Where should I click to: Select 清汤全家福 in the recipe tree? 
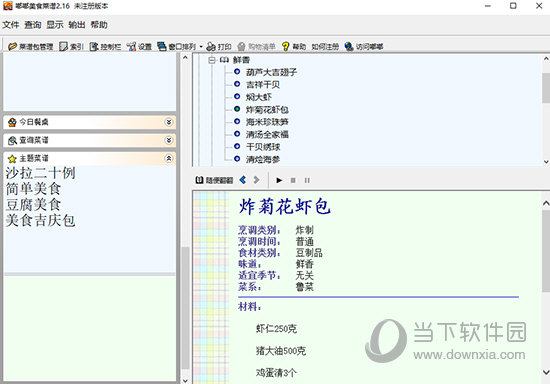point(267,134)
